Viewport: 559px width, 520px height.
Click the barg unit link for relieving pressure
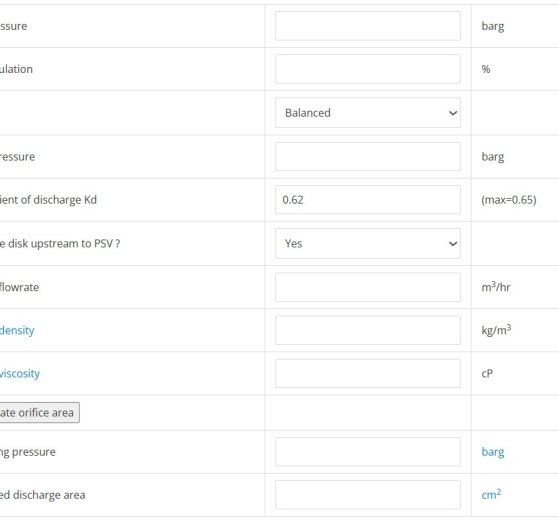(493, 452)
